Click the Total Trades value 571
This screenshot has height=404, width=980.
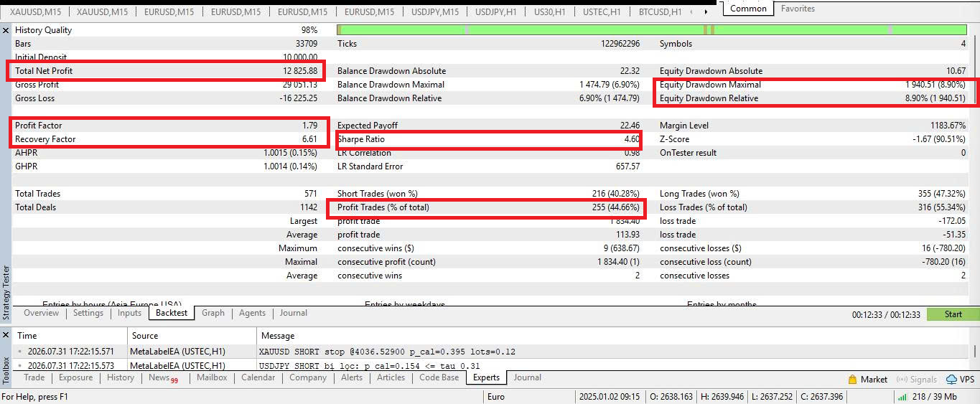[x=310, y=194]
